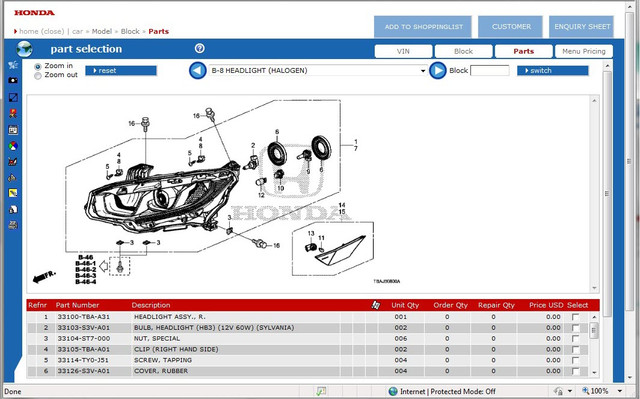Click the red-green-blue color wheel sidebar icon
640x399 pixels.
tap(13, 146)
